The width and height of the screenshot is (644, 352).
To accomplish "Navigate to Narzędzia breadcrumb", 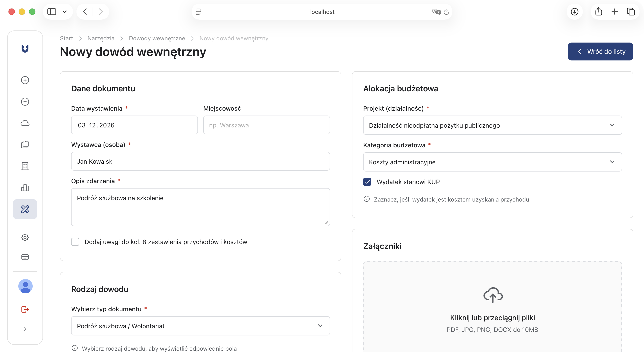I will [101, 38].
